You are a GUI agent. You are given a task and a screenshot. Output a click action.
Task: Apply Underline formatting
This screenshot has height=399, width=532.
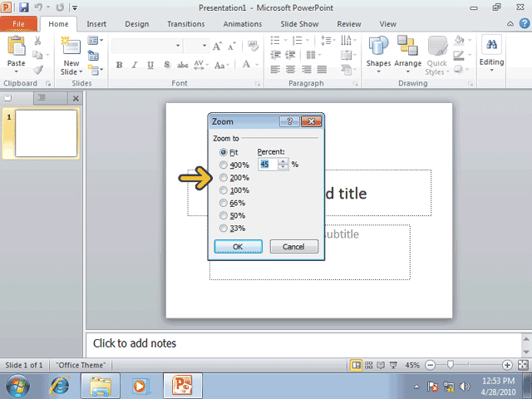click(150, 65)
